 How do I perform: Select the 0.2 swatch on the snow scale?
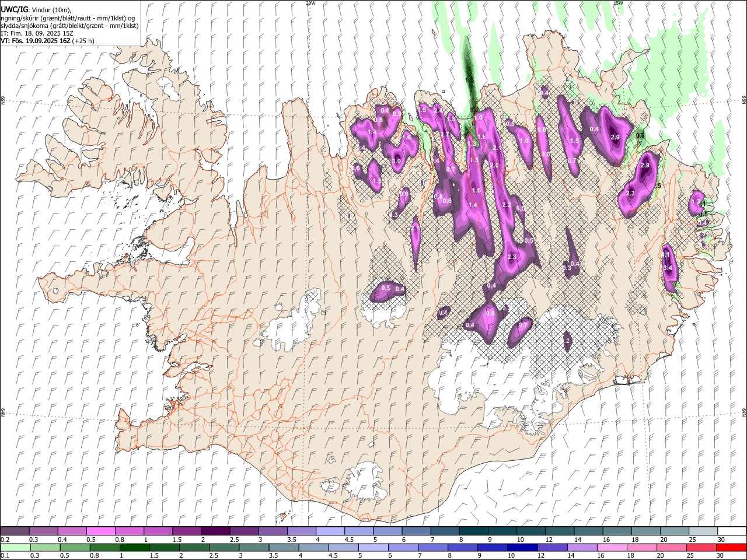click(x=15, y=531)
